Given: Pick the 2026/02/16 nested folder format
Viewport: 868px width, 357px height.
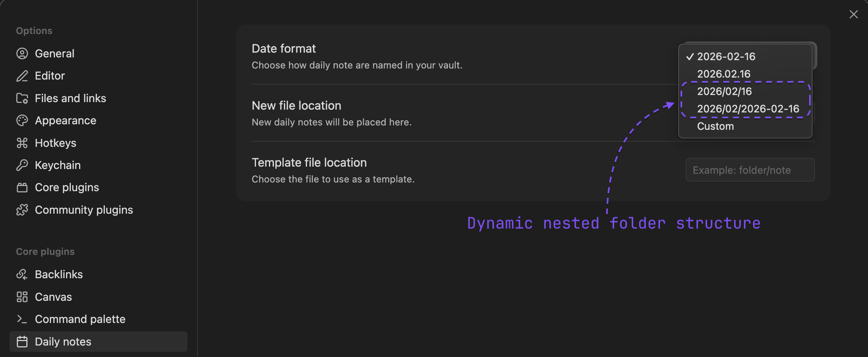Looking at the screenshot, I should (724, 91).
